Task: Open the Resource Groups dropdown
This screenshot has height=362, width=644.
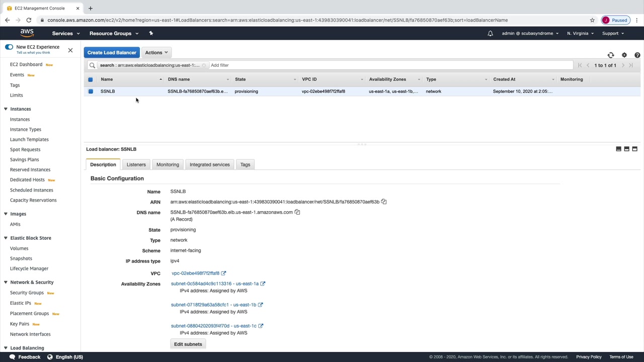Action: pyautogui.click(x=114, y=33)
